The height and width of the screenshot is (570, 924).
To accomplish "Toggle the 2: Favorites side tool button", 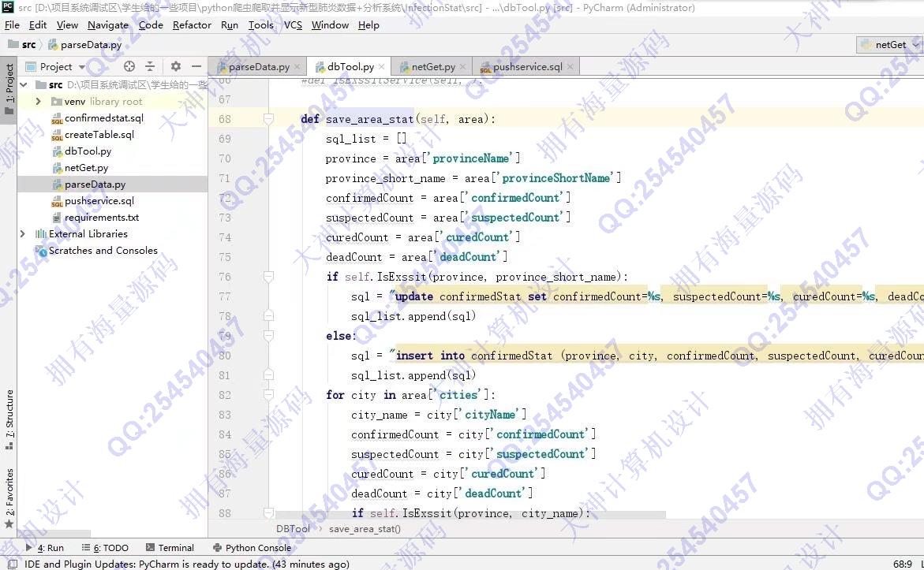I will pos(9,498).
